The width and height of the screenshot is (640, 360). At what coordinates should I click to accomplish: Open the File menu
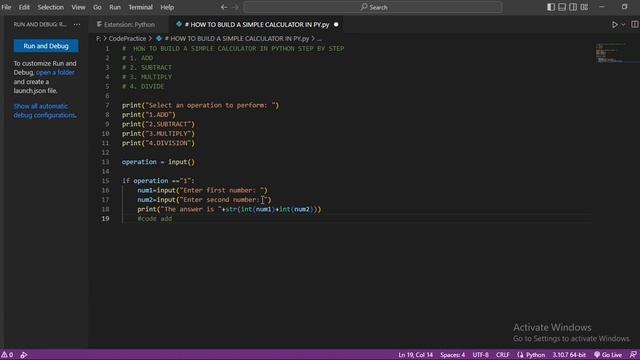(6, 7)
